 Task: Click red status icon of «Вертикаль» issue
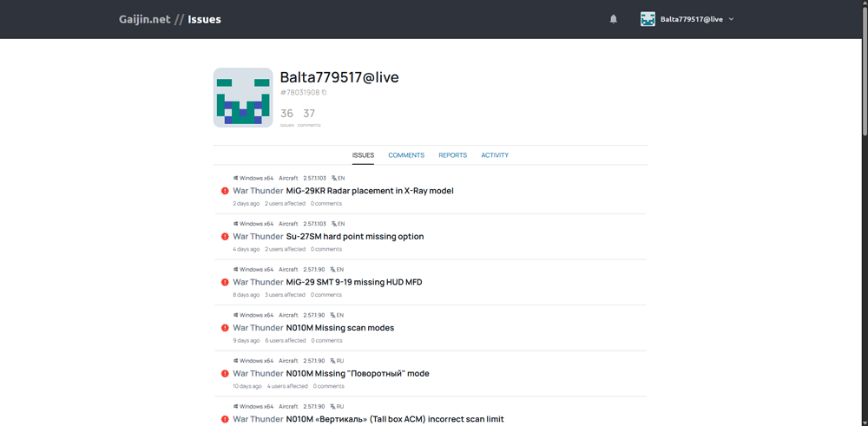[225, 419]
